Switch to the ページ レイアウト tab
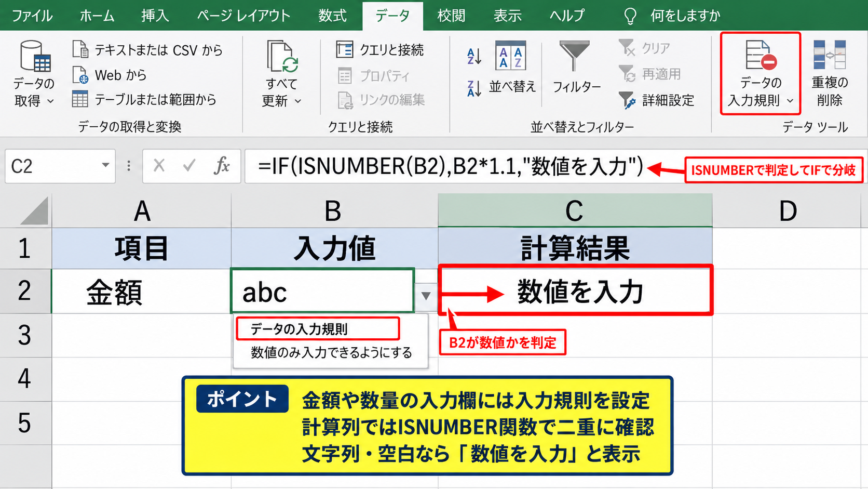 coord(243,16)
